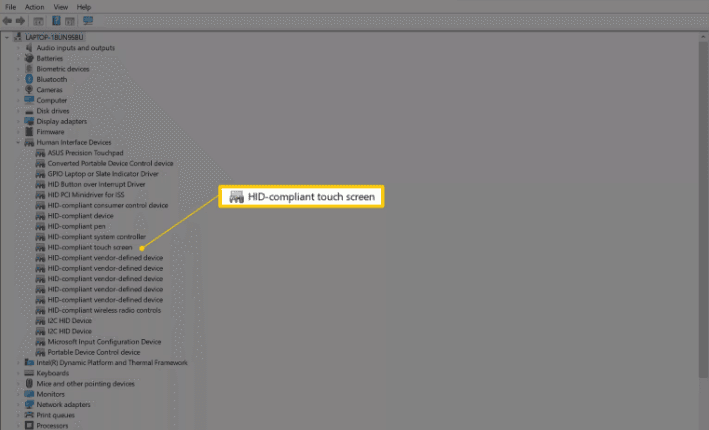This screenshot has width=709, height=430.
Task: Select HID-compliant touch screen in the tree
Action: [x=89, y=247]
